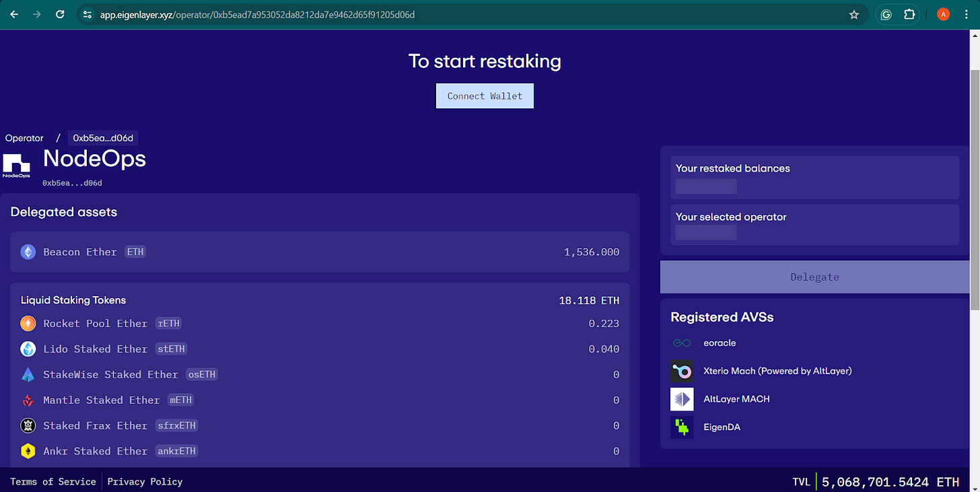Click the EigenDA AVS icon
This screenshot has height=492, width=980.
(x=682, y=427)
